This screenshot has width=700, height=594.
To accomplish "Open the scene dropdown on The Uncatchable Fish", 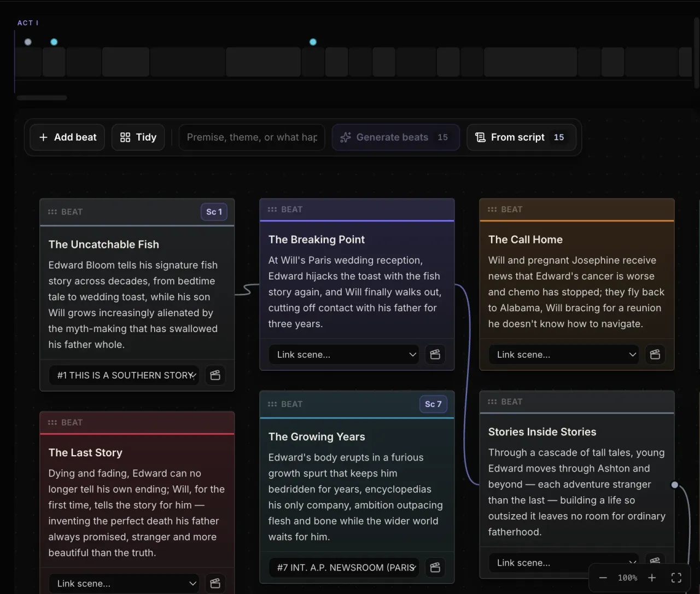I will click(x=124, y=375).
